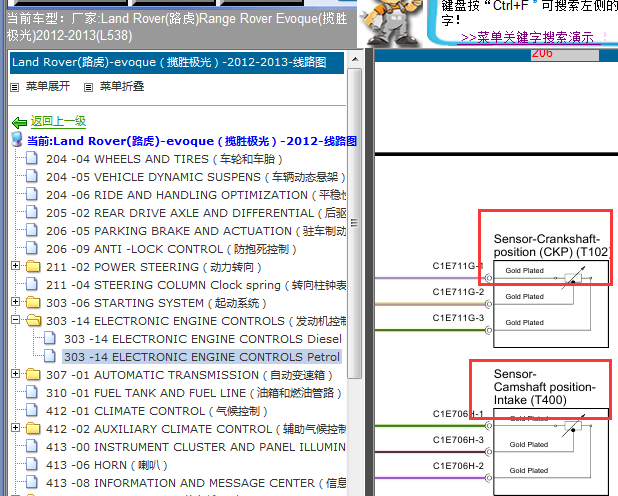Image resolution: width=618 pixels, height=496 pixels.
Task: Open 204-06 RIDE AND HANDLING OPTIMIZATION
Action: point(196,195)
